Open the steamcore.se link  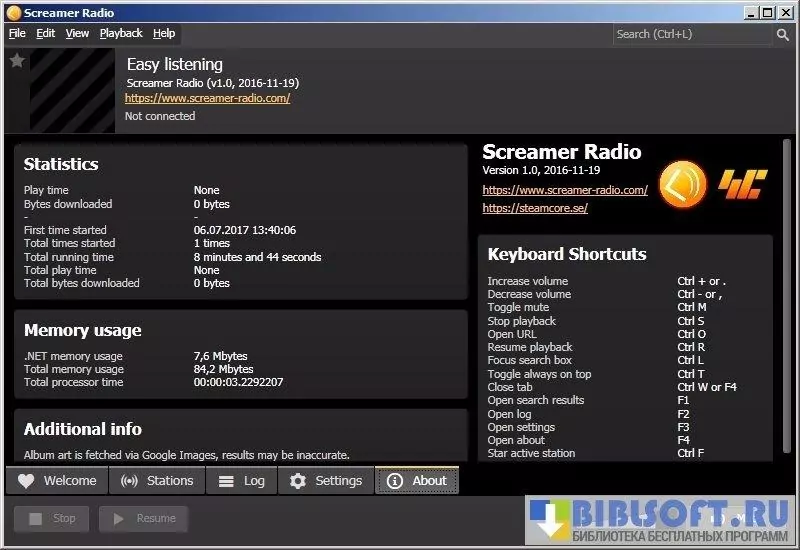point(535,208)
